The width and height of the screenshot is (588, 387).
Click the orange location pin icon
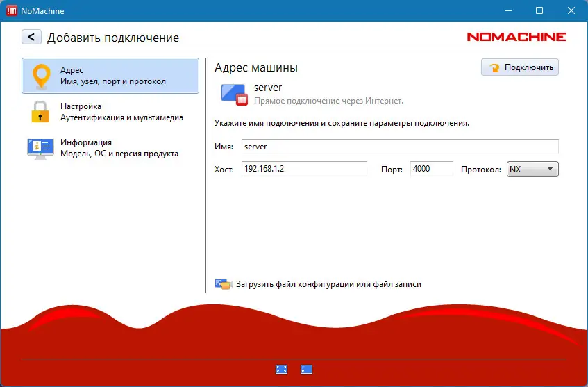point(41,76)
